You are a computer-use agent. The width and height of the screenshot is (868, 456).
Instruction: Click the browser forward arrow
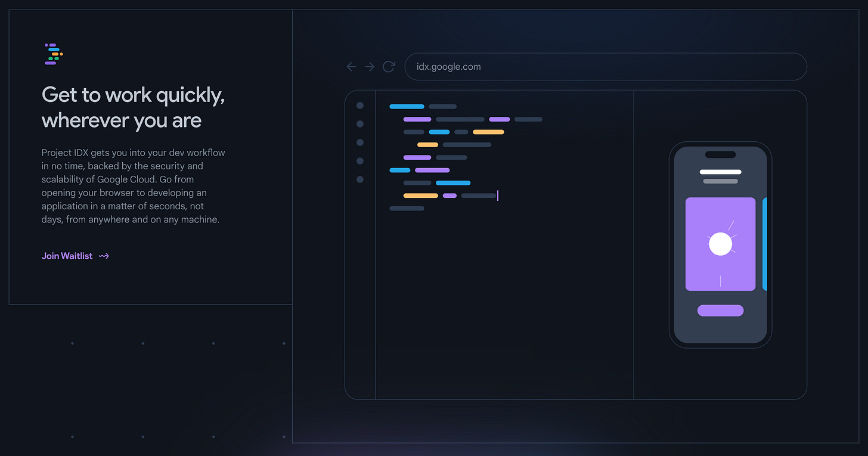click(370, 67)
